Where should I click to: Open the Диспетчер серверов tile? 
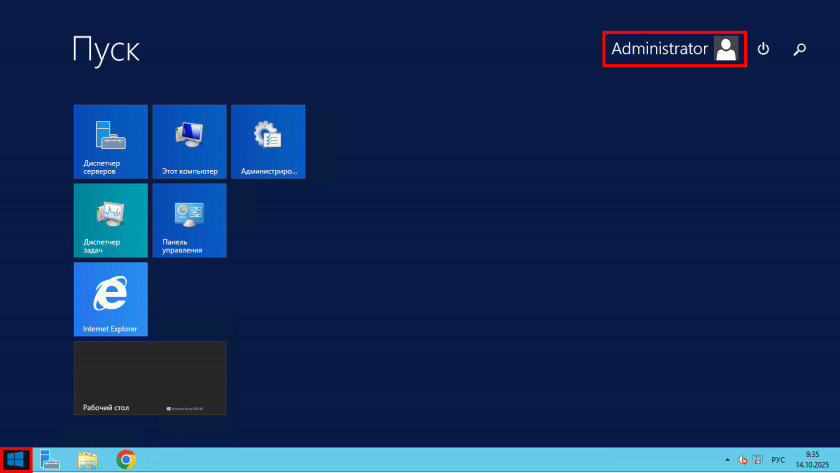point(110,141)
